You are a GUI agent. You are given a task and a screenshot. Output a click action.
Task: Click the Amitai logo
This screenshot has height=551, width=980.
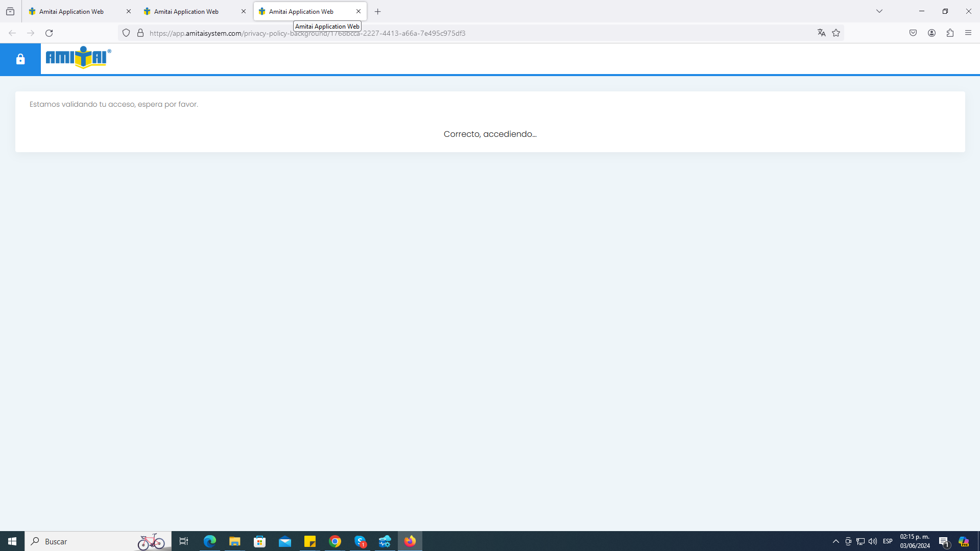[x=78, y=58]
